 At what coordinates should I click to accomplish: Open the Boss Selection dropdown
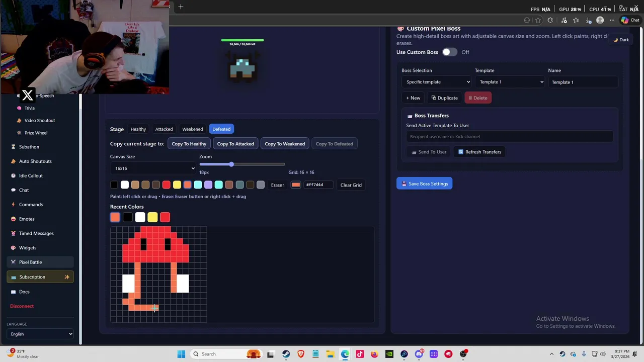pyautogui.click(x=437, y=82)
